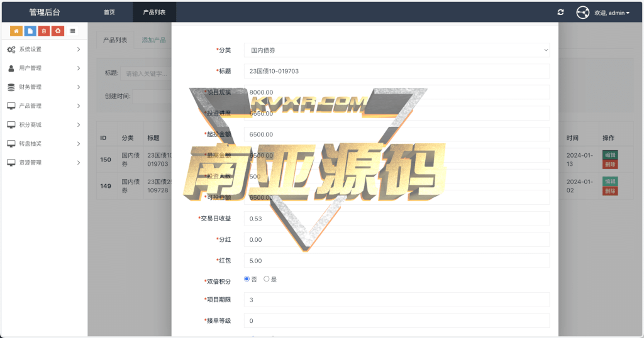Click the 管理后台 brand title
644x338 pixels.
[x=45, y=13]
